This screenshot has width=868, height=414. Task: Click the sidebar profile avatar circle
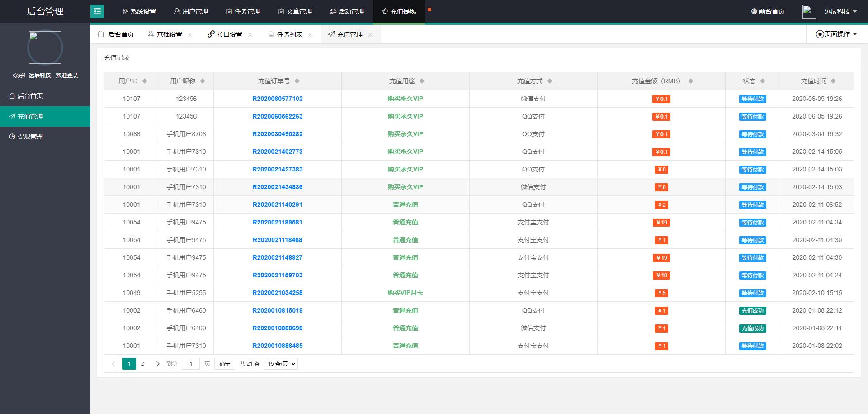45,48
